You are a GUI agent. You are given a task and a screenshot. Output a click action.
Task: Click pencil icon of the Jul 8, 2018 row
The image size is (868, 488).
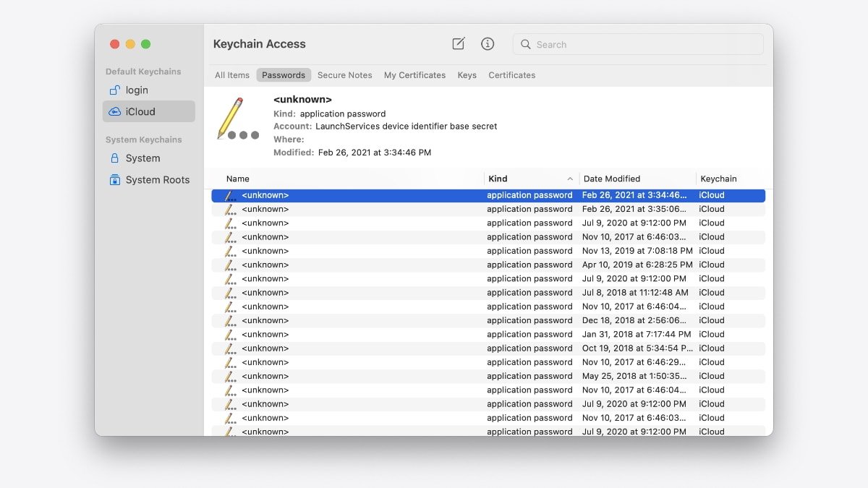coord(230,293)
